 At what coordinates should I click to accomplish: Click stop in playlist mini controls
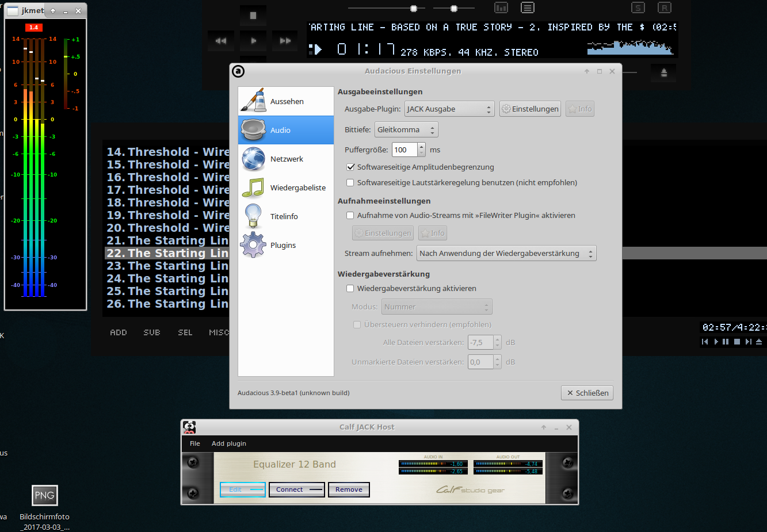pyautogui.click(x=737, y=342)
